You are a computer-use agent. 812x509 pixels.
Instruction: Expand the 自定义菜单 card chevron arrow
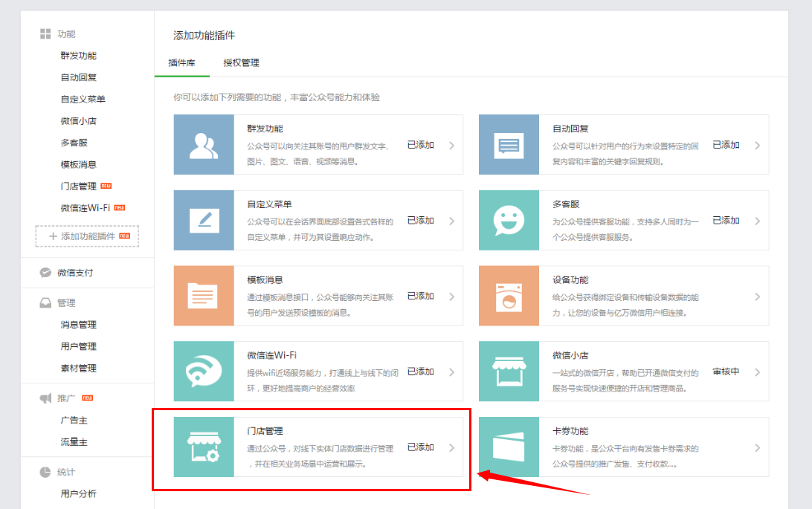tap(451, 221)
